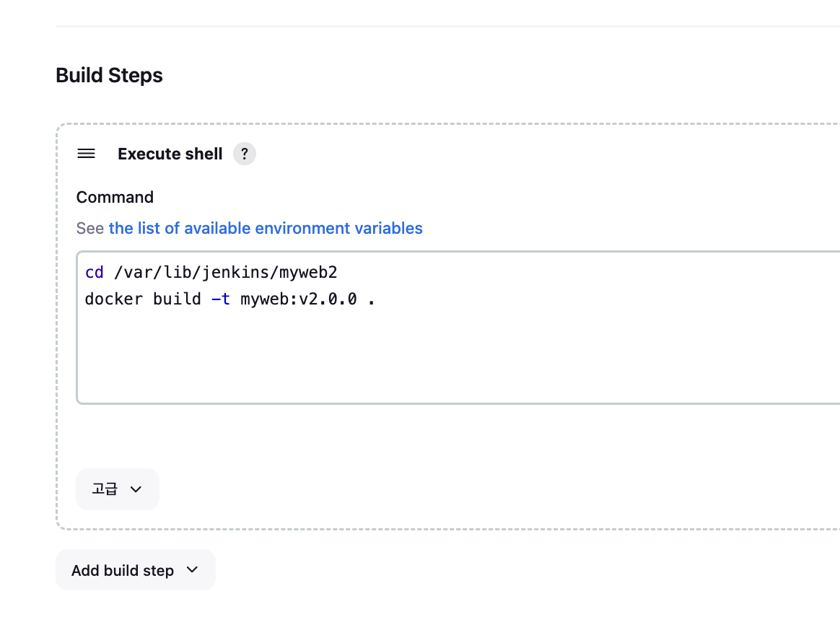Viewport: 840px width, 622px height.
Task: Grab the Execute shell drag handle icon
Action: tap(87, 154)
